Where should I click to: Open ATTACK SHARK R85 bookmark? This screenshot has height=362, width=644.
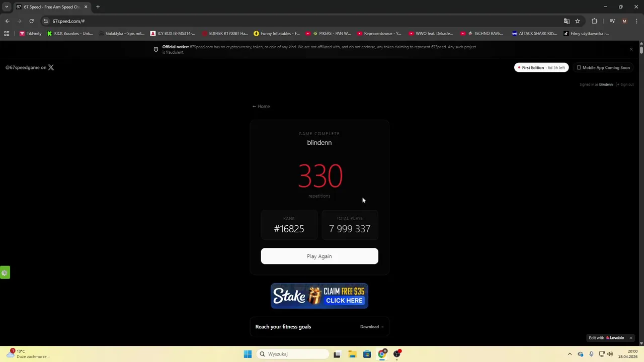[534, 34]
